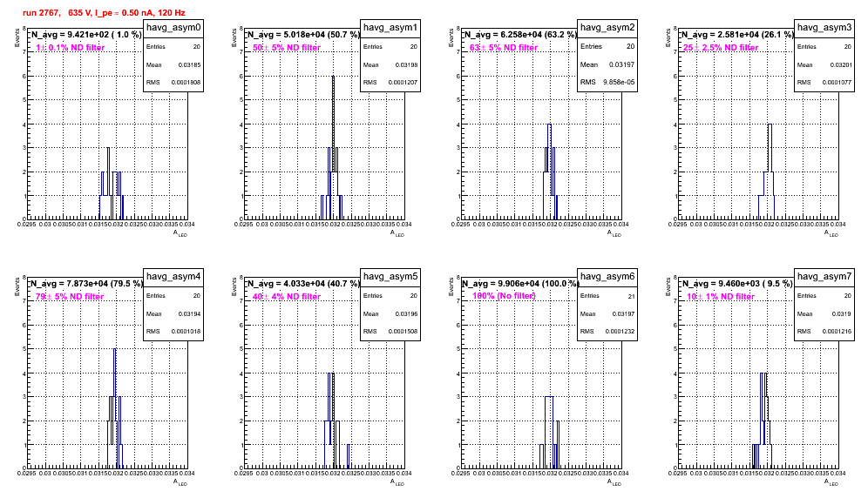Click the Events y-axis title of havg_asym0
The width and height of the screenshot is (868, 498).
coord(17,37)
